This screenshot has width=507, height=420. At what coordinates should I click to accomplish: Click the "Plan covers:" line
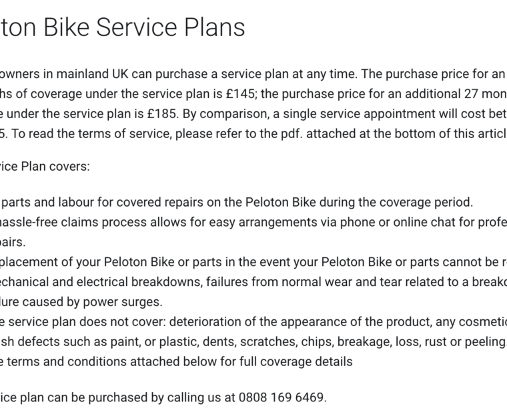pyautogui.click(x=48, y=167)
